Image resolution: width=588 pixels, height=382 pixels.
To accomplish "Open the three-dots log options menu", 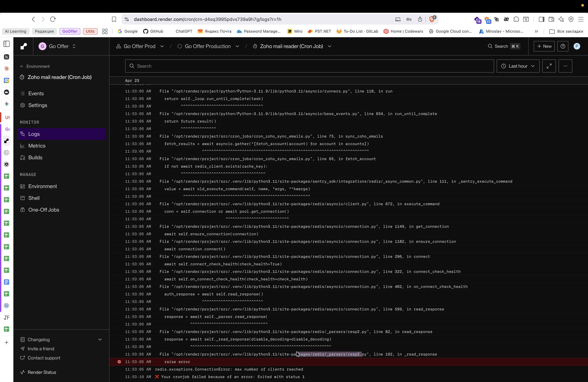I will pos(565,66).
